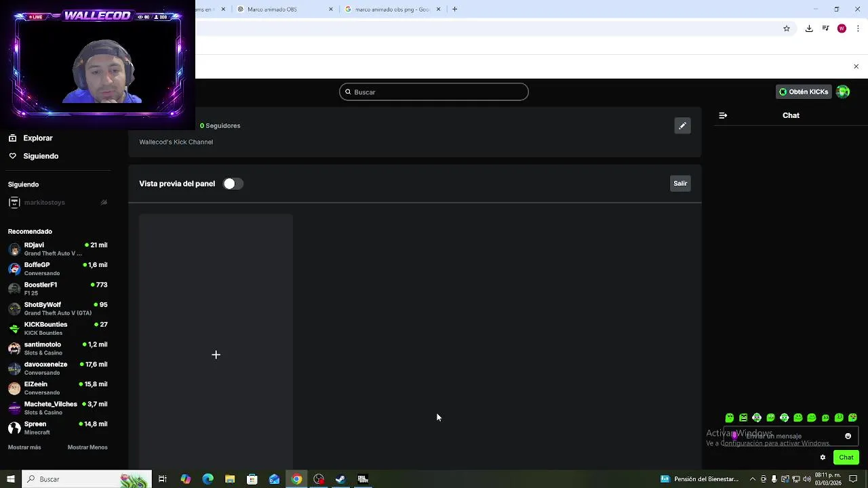868x488 pixels.
Task: Click the Salir button
Action: click(680, 184)
